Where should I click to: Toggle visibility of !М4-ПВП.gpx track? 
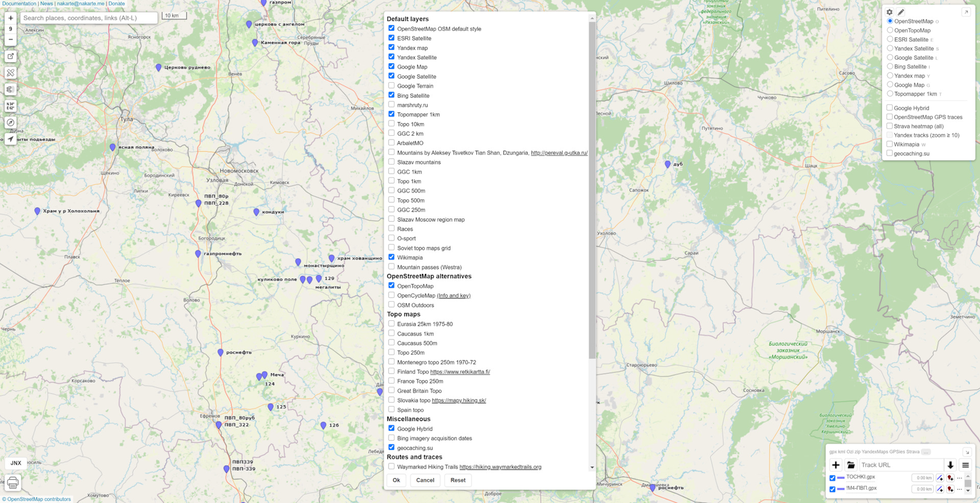[832, 489]
